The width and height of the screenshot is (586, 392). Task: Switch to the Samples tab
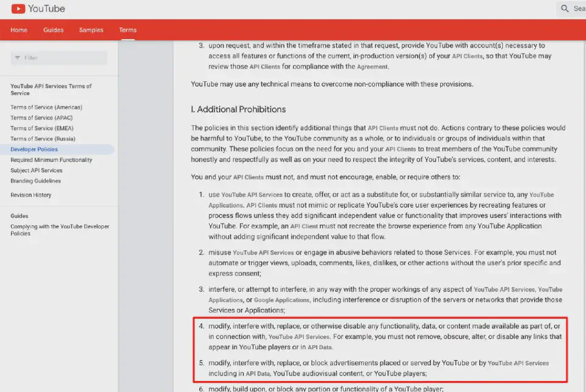[x=91, y=30]
